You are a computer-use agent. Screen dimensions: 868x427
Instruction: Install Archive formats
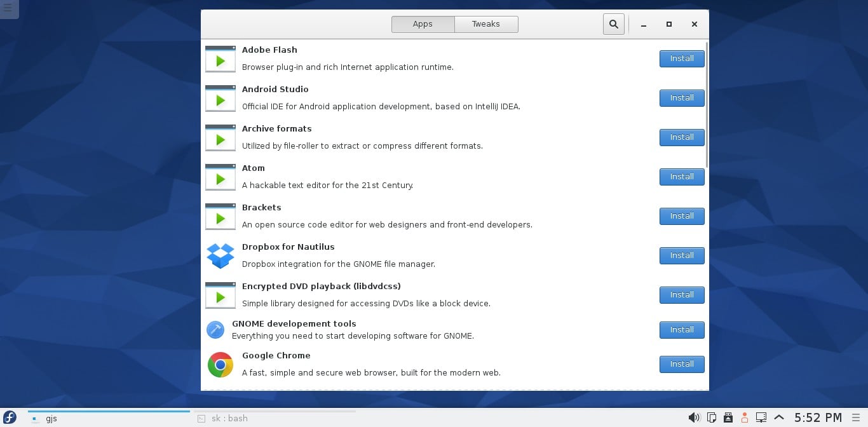point(682,137)
